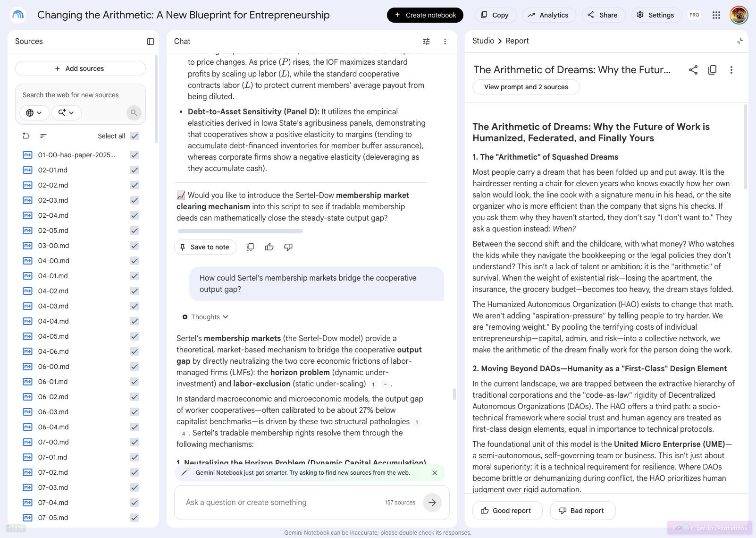Click Add sources button

click(x=80, y=68)
